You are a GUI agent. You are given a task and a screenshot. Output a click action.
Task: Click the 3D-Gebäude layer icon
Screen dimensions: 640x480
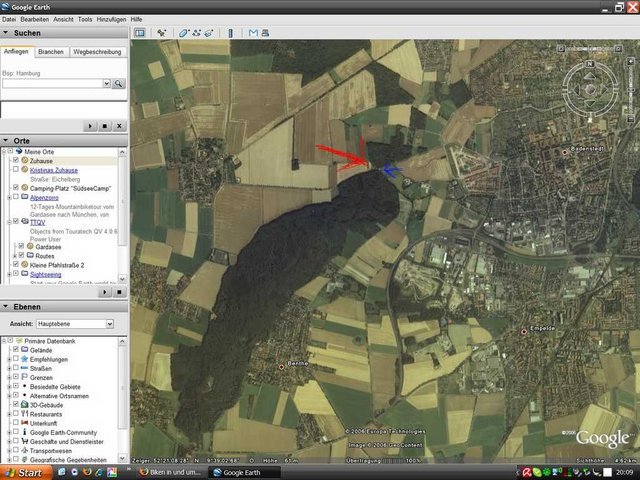(x=25, y=405)
